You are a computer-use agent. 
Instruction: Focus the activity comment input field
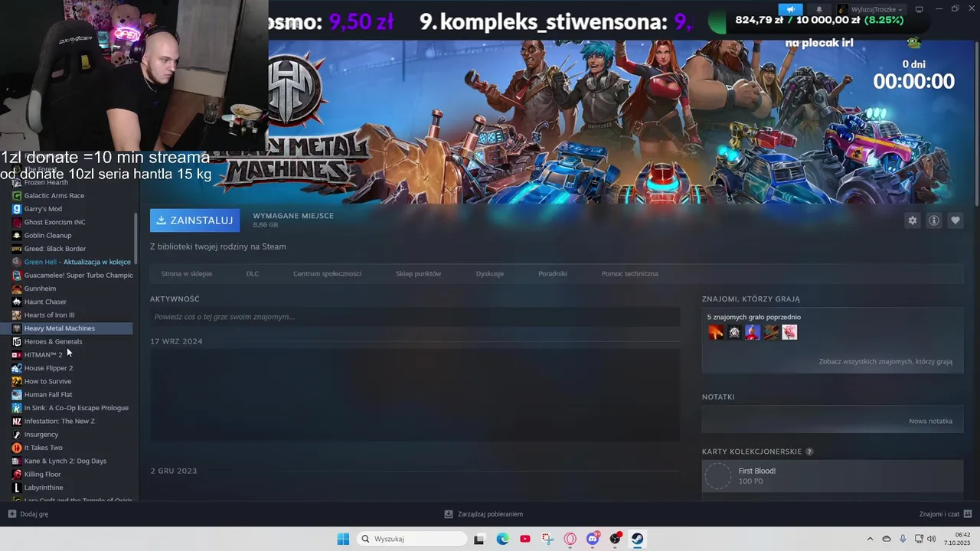(415, 317)
